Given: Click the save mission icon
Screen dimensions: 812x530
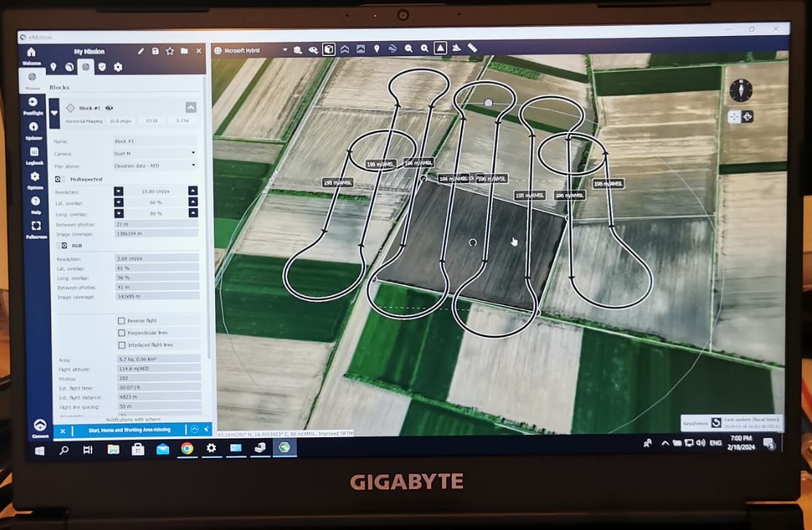Looking at the screenshot, I should pyautogui.click(x=155, y=51).
